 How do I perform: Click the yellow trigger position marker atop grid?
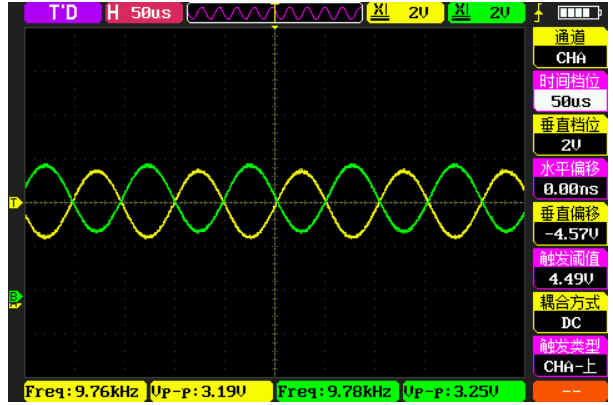point(275,28)
